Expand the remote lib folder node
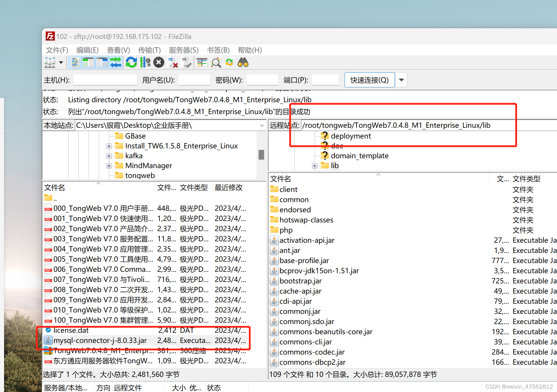The image size is (557, 392). tap(315, 166)
